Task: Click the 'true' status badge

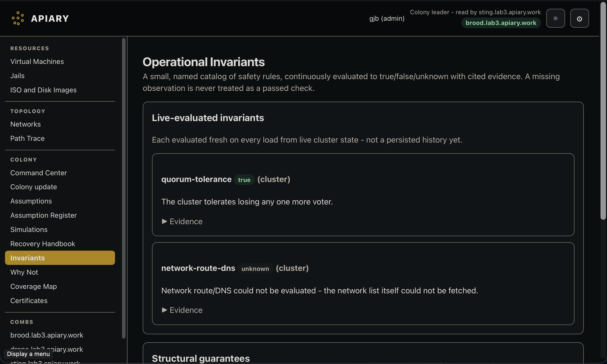Action: click(x=244, y=180)
